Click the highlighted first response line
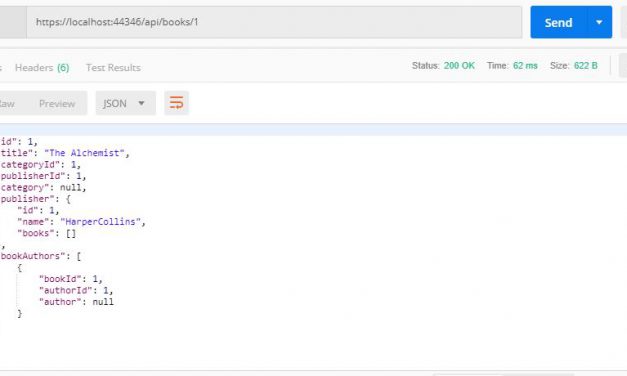Viewport: 627px width, 376px height. click(x=314, y=130)
